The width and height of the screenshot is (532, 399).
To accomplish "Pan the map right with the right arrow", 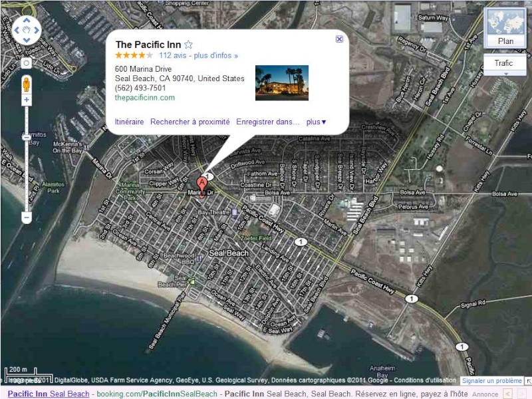I will (37, 30).
